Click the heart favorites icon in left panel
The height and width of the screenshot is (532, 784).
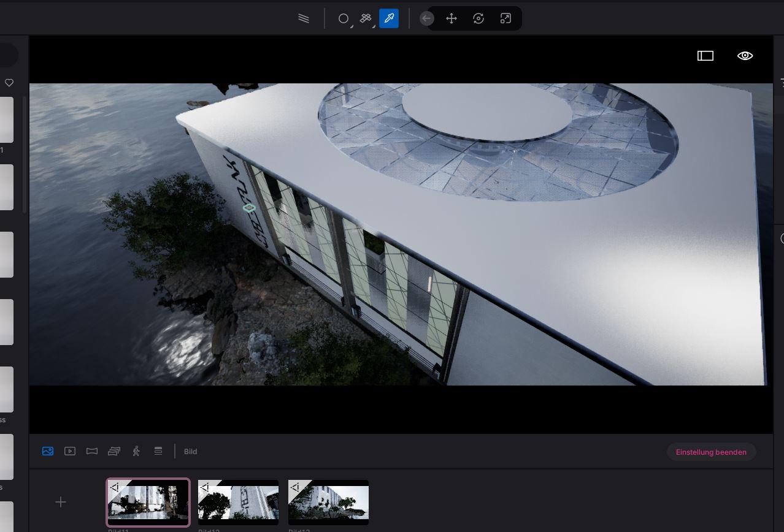click(x=9, y=83)
